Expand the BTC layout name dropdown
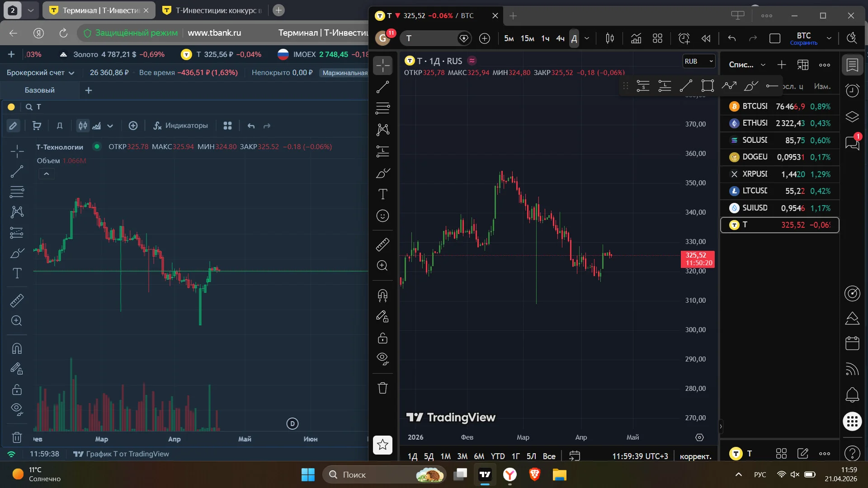This screenshot has width=868, height=488. (829, 38)
